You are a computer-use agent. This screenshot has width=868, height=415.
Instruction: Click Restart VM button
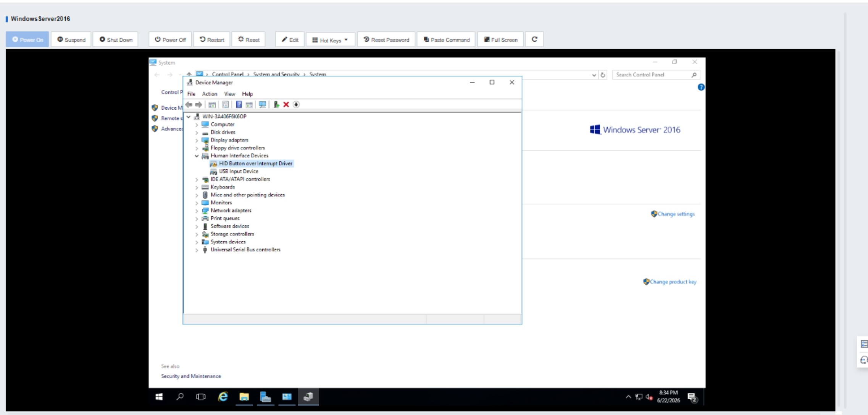pos(212,39)
